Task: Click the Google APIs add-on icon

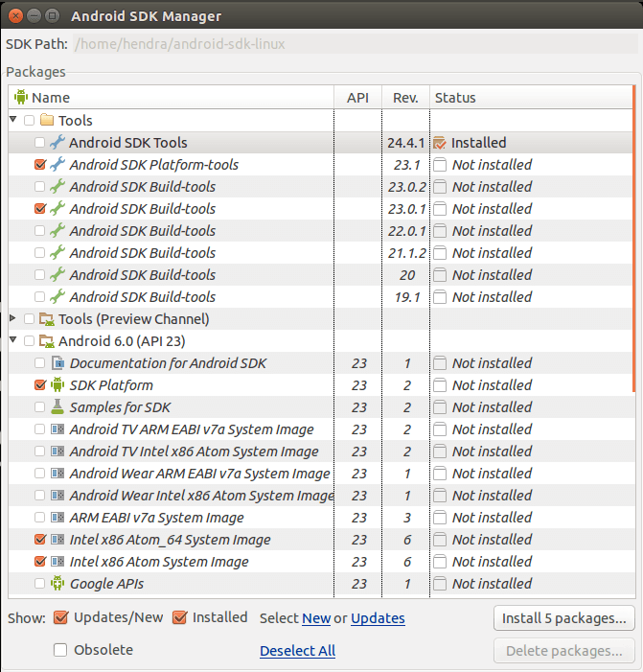Action: 57,583
